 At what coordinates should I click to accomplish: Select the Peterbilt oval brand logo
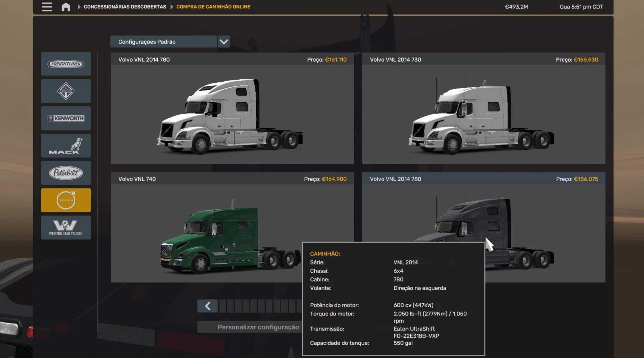(x=66, y=173)
